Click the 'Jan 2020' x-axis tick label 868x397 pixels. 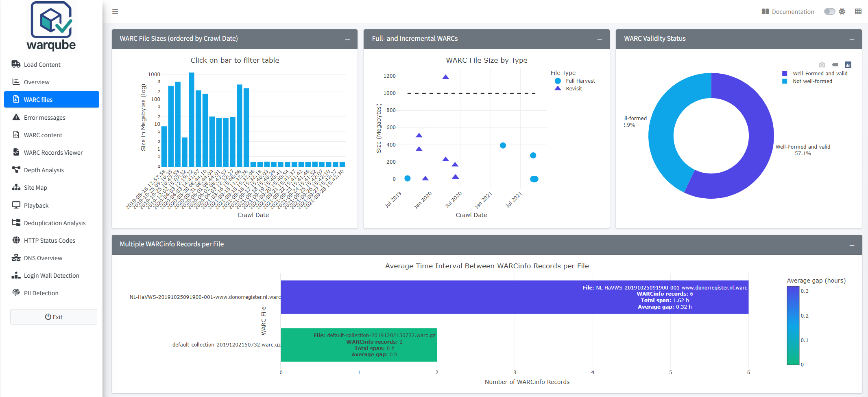(x=423, y=200)
